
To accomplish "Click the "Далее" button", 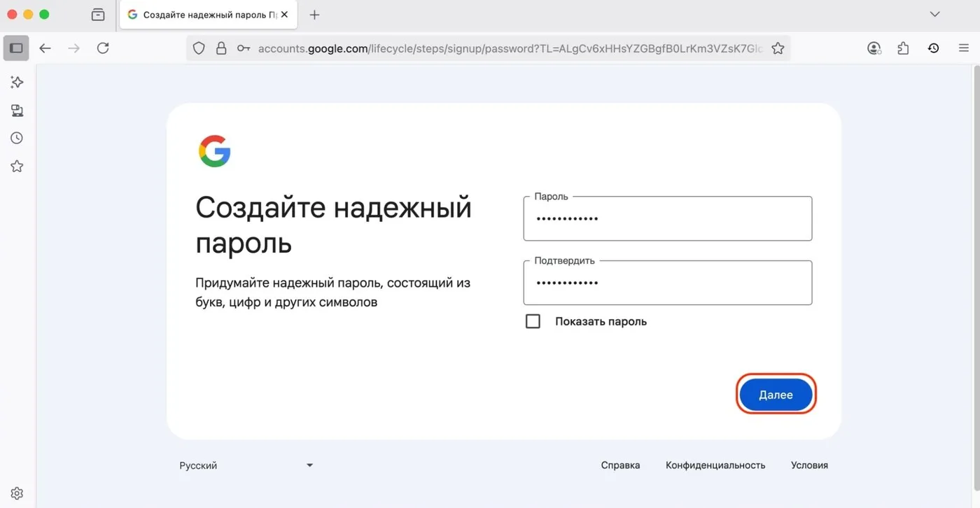I will (x=776, y=395).
